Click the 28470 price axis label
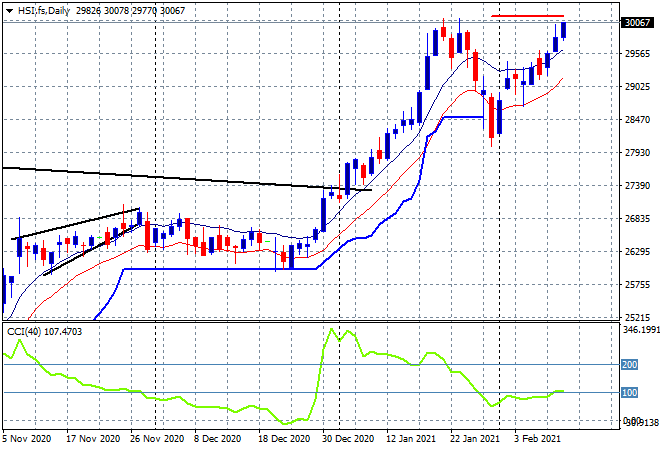This screenshot has width=660, height=450. tap(637, 120)
